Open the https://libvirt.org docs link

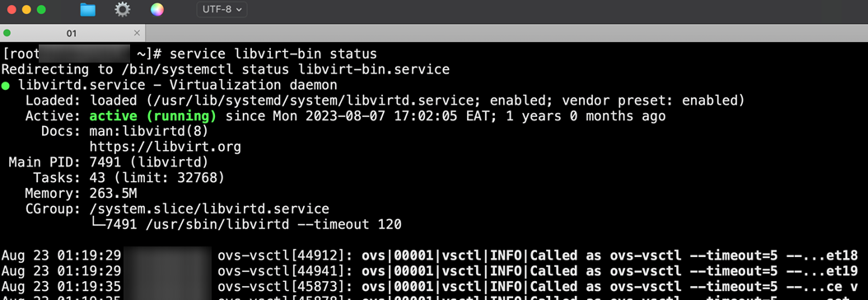click(165, 148)
